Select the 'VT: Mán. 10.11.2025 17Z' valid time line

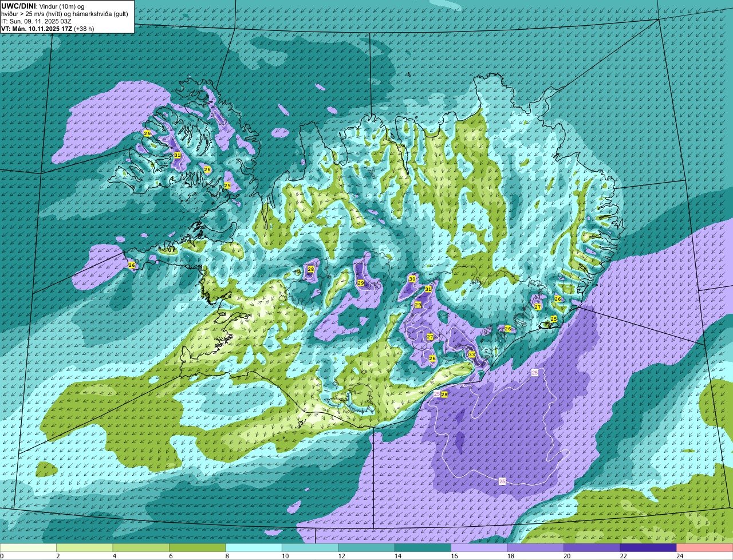(48, 28)
